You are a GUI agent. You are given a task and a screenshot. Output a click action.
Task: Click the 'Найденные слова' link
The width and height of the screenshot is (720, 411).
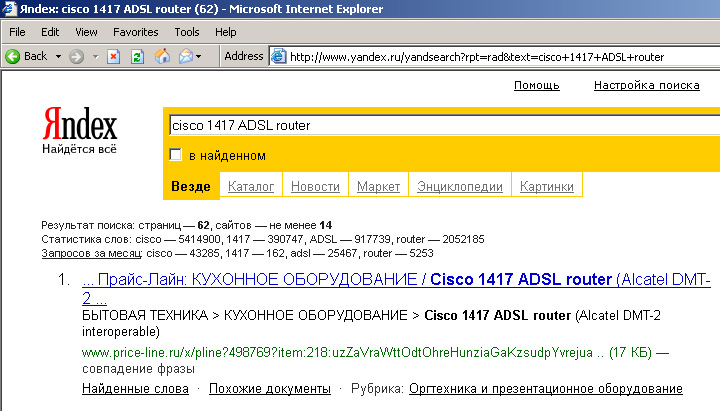click(135, 388)
